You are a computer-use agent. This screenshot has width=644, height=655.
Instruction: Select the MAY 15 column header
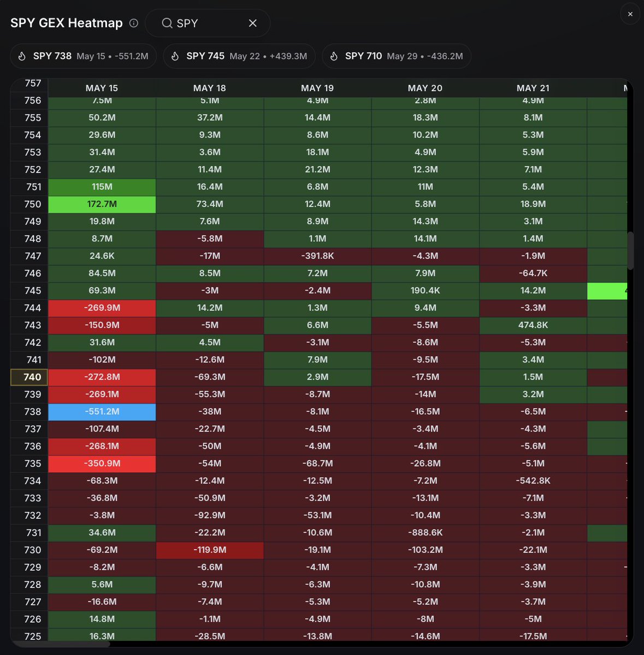point(102,88)
